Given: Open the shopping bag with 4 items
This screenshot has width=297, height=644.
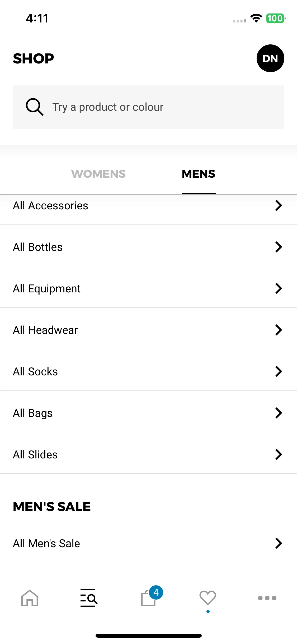Looking at the screenshot, I should [x=151, y=596].
